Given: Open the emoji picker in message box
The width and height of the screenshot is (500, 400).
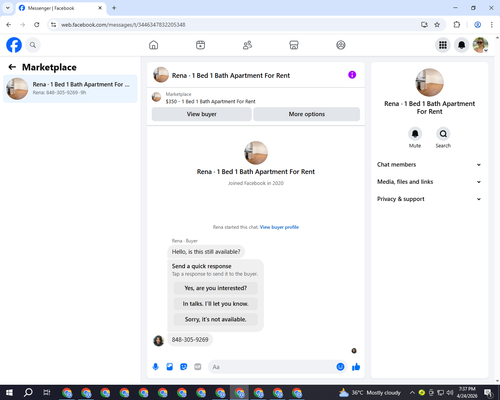Looking at the screenshot, I should tap(340, 367).
